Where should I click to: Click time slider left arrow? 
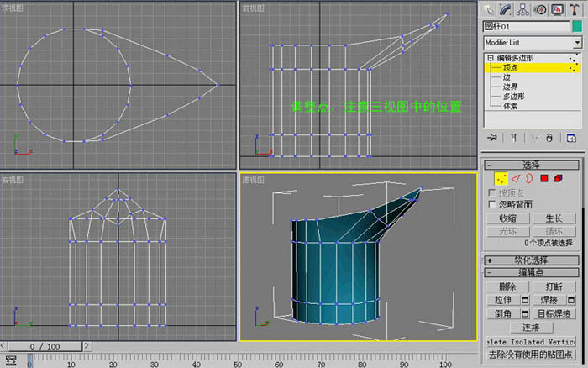[3, 346]
